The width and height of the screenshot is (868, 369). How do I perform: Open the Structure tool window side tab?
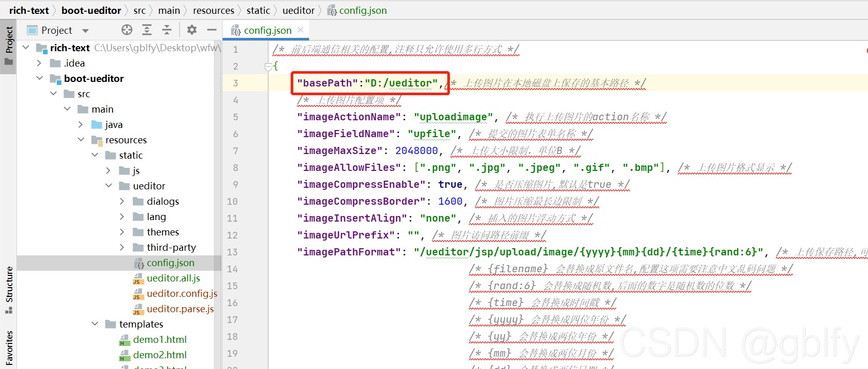[x=9, y=289]
